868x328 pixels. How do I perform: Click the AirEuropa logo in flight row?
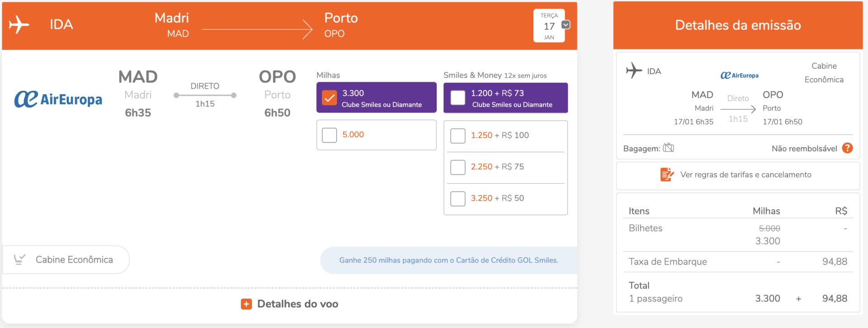pos(58,99)
